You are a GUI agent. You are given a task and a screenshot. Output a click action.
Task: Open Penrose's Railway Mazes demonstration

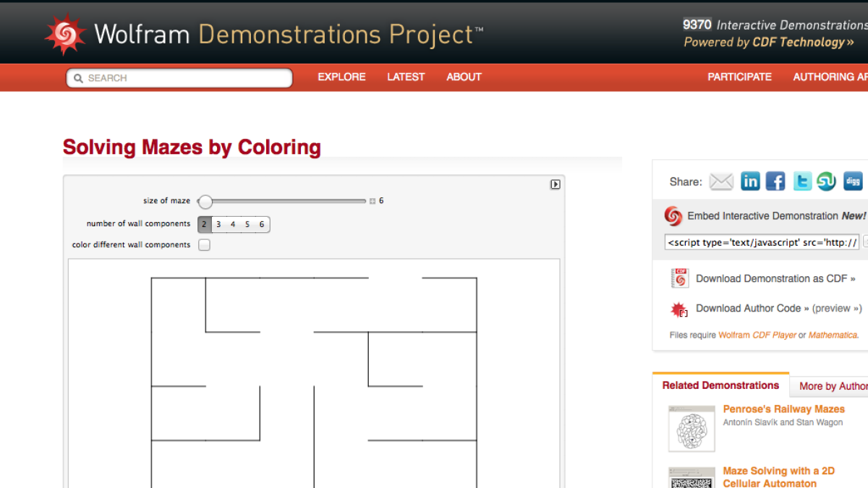pyautogui.click(x=783, y=408)
